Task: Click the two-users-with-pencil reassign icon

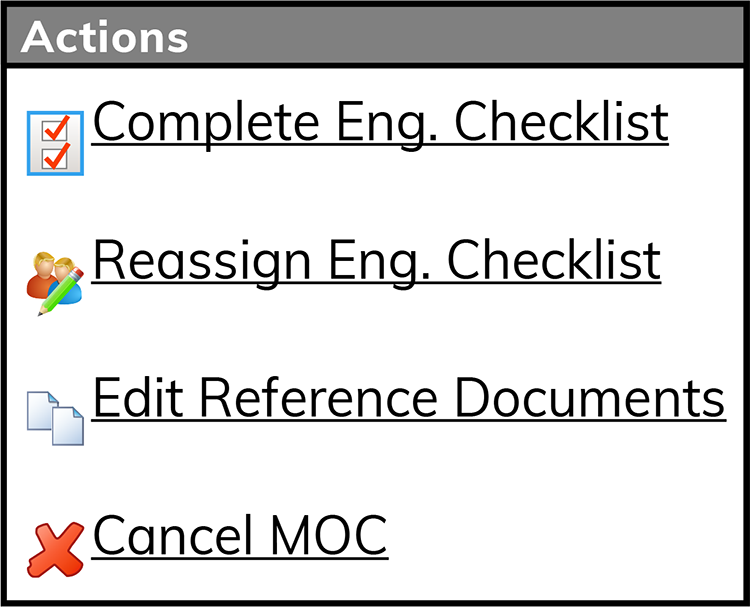Action: tap(55, 284)
